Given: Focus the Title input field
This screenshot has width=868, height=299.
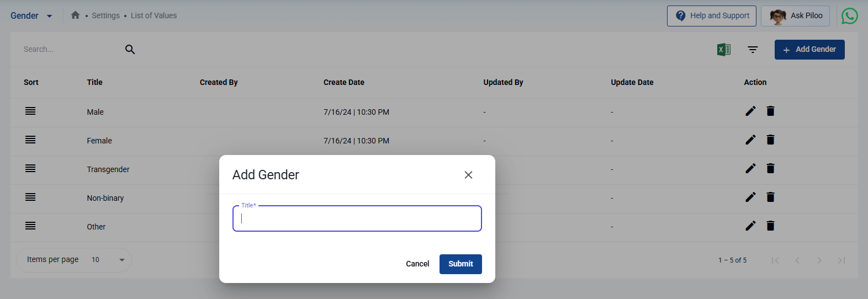Looking at the screenshot, I should (x=357, y=219).
